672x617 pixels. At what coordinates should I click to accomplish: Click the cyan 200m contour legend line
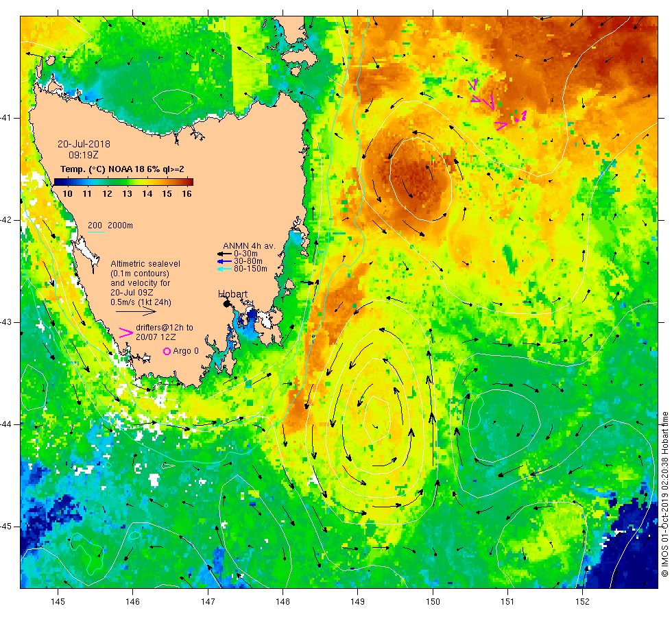pos(97,232)
